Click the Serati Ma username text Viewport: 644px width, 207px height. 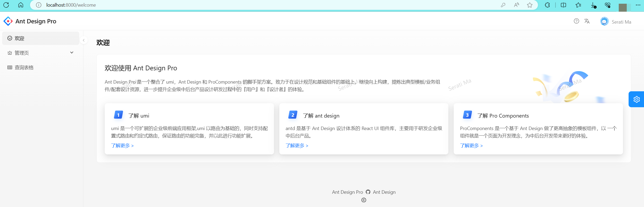621,22
